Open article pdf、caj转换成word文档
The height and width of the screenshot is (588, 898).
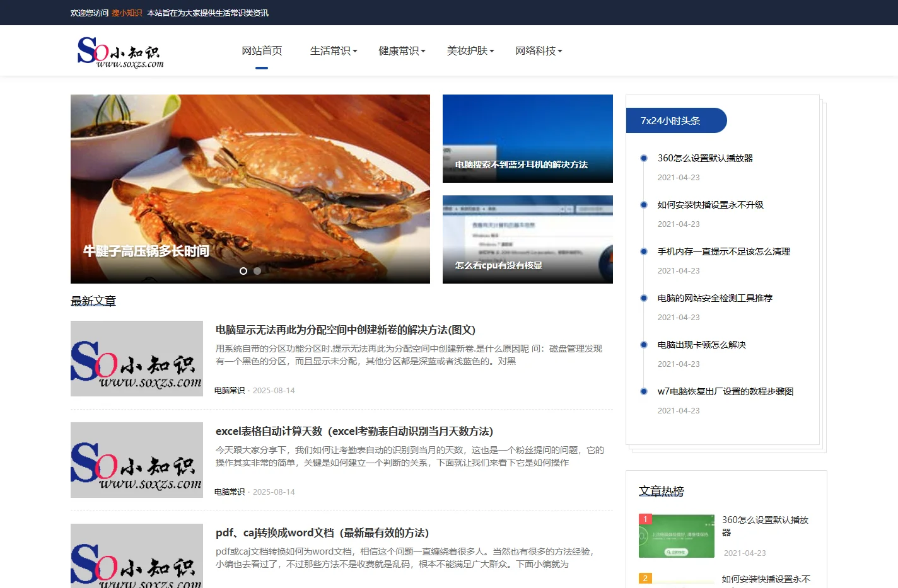coord(322,533)
